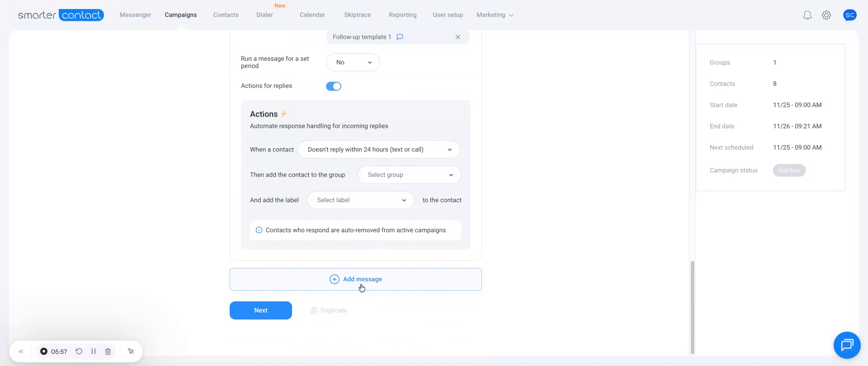Viewport: 868px width, 366px height.
Task: Go to the Messenger tab
Action: (136, 15)
